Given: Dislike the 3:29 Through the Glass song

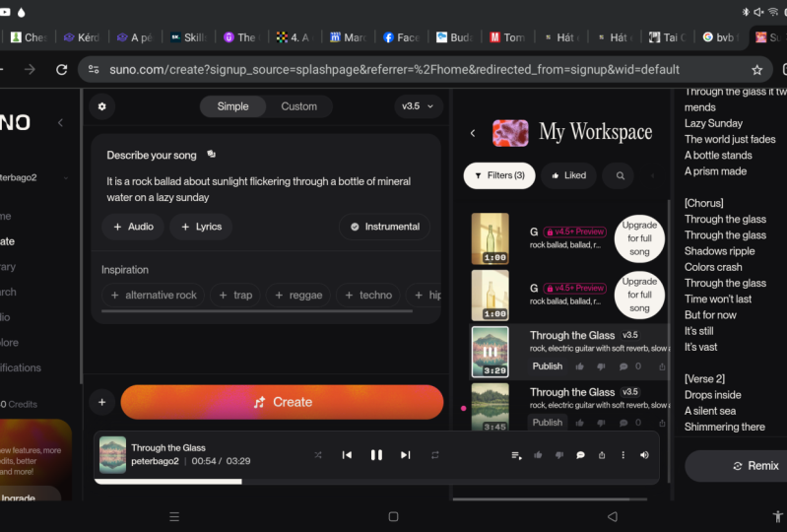Looking at the screenshot, I should [601, 366].
